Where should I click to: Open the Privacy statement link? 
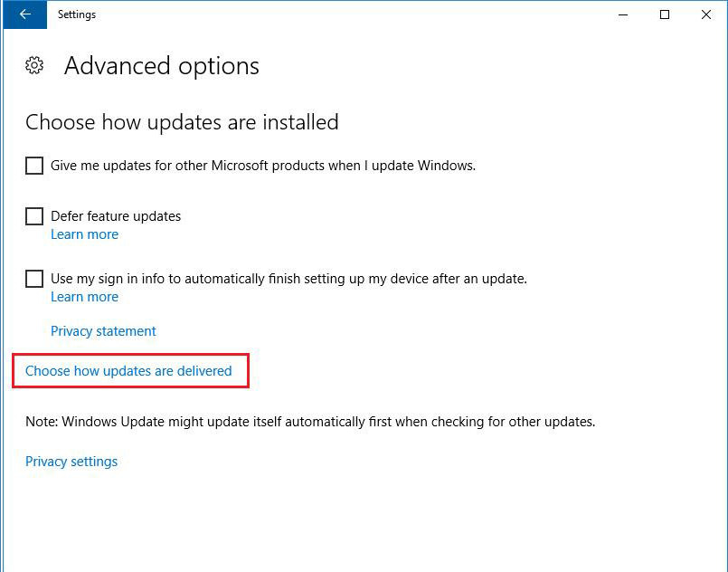[103, 331]
